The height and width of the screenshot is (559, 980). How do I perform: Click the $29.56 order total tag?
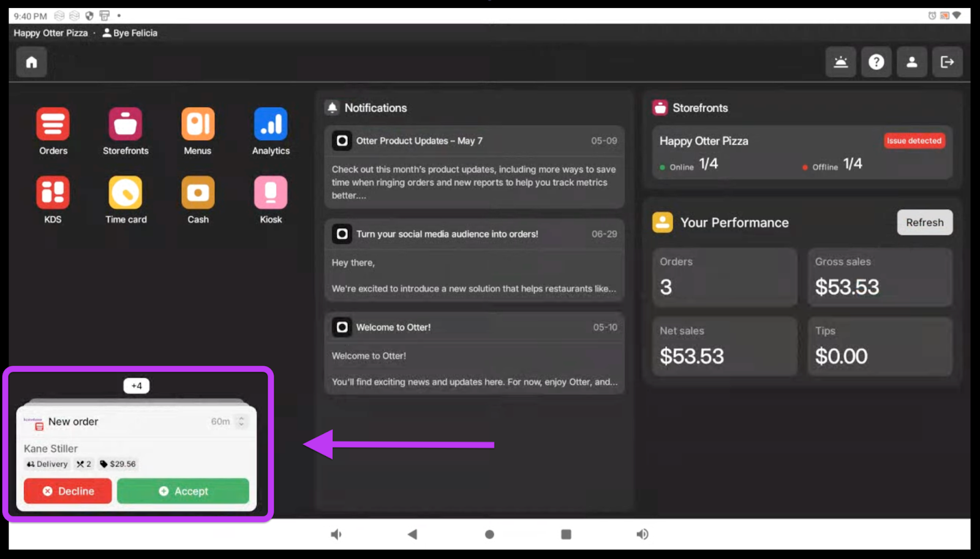point(118,464)
